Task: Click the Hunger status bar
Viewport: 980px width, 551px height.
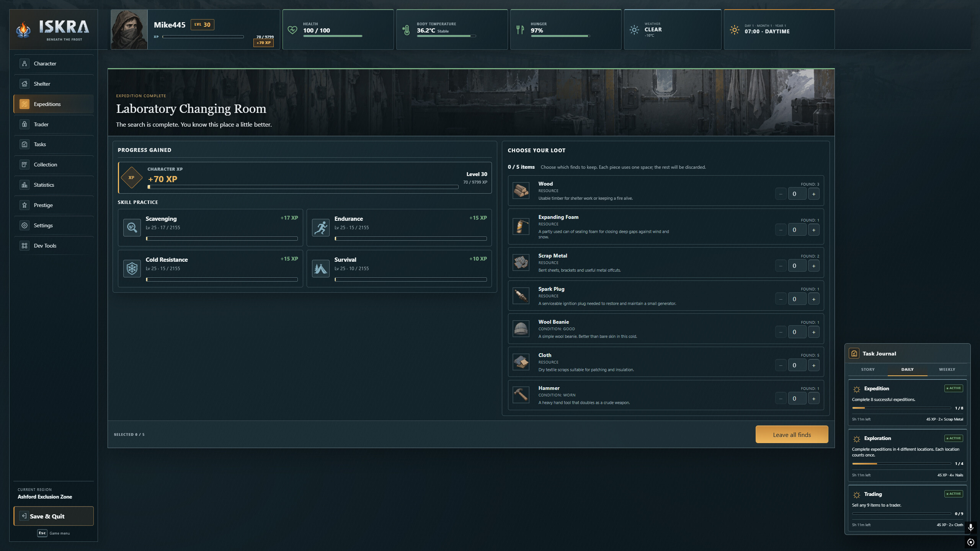Action: coord(560,36)
